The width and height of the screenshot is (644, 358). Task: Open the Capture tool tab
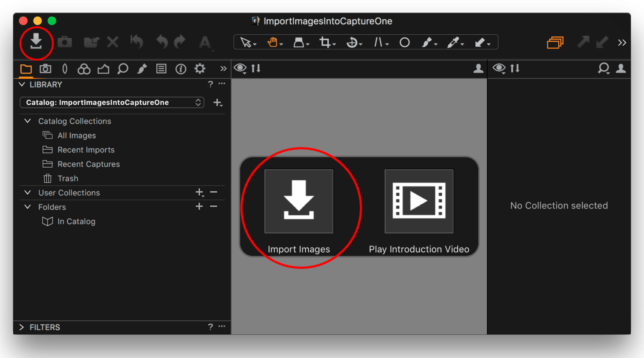(x=45, y=69)
